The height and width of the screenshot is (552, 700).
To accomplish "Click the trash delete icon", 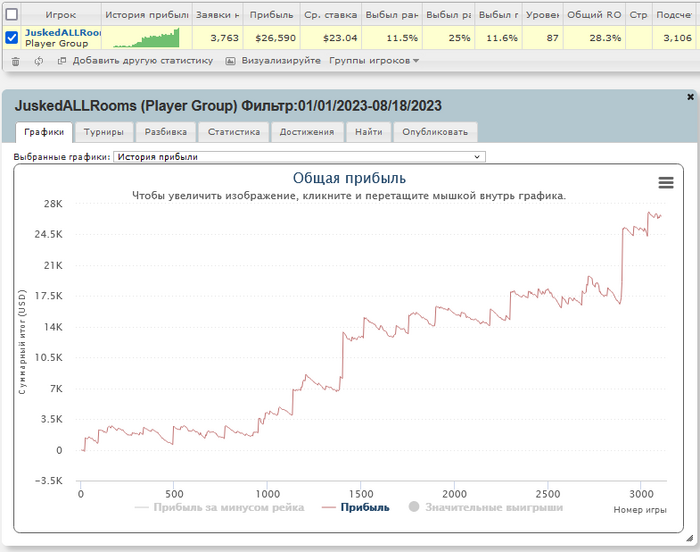I will [16, 61].
